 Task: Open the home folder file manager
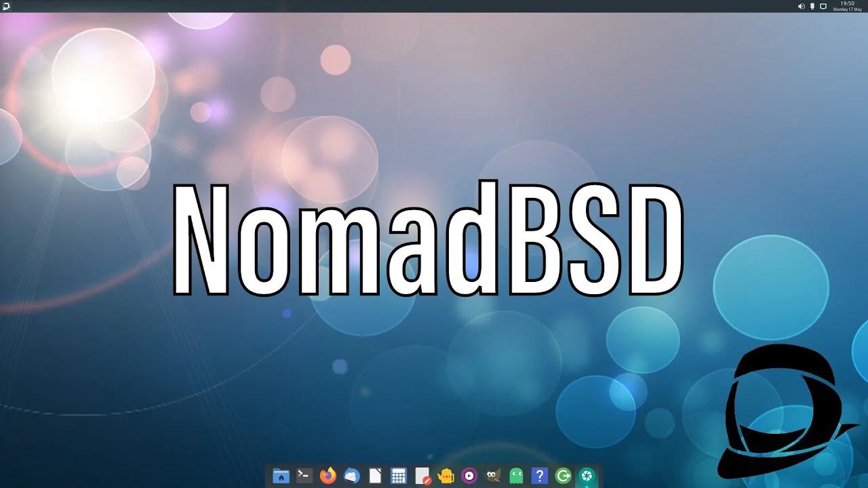coord(280,476)
